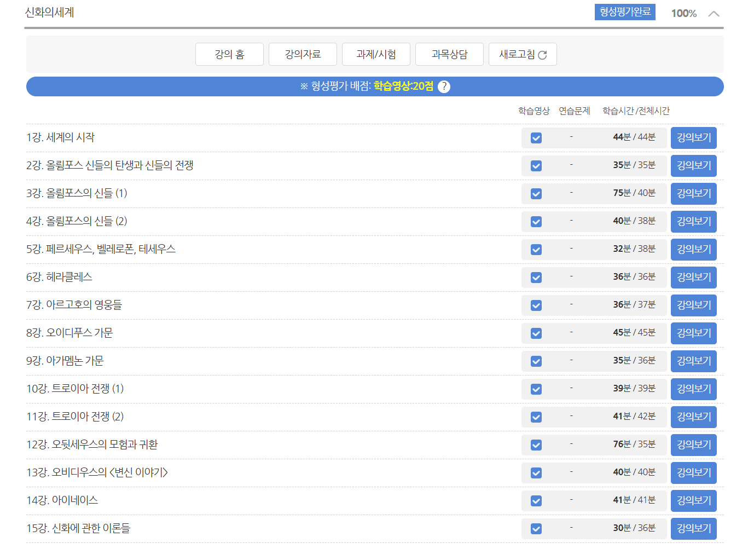Click 강의보기 for 9강. 아가멤논 가문
This screenshot has width=748, height=560.
click(x=694, y=361)
